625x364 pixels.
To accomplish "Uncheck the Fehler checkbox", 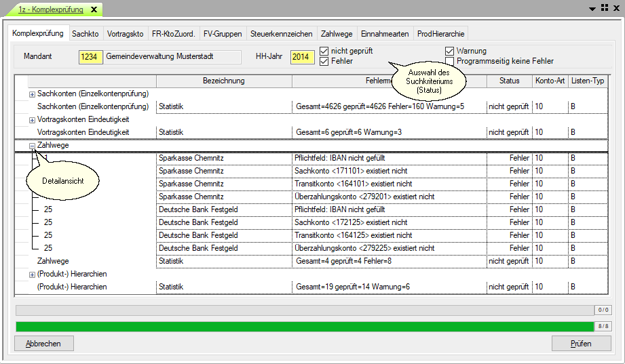I will tap(324, 61).
